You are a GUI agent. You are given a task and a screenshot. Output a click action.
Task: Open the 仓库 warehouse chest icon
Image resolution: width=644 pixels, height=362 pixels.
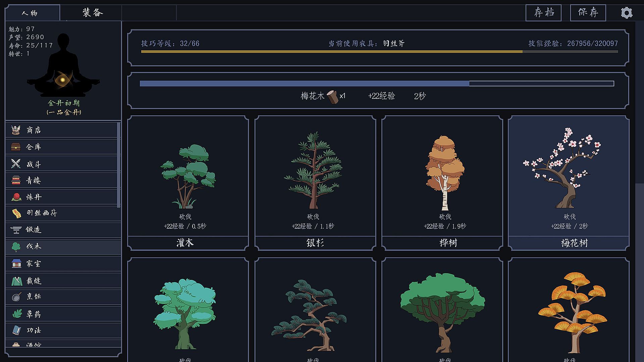click(16, 147)
